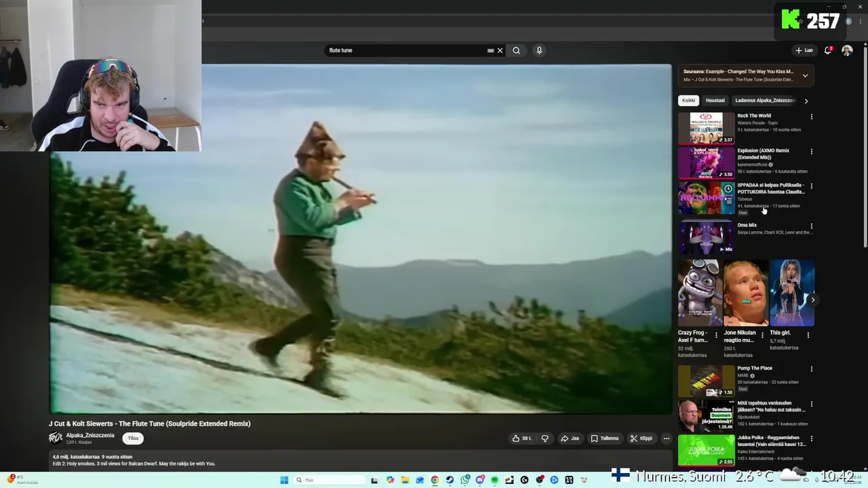Image resolution: width=868 pixels, height=488 pixels.
Task: Open Discord from the taskbar
Action: 479,480
